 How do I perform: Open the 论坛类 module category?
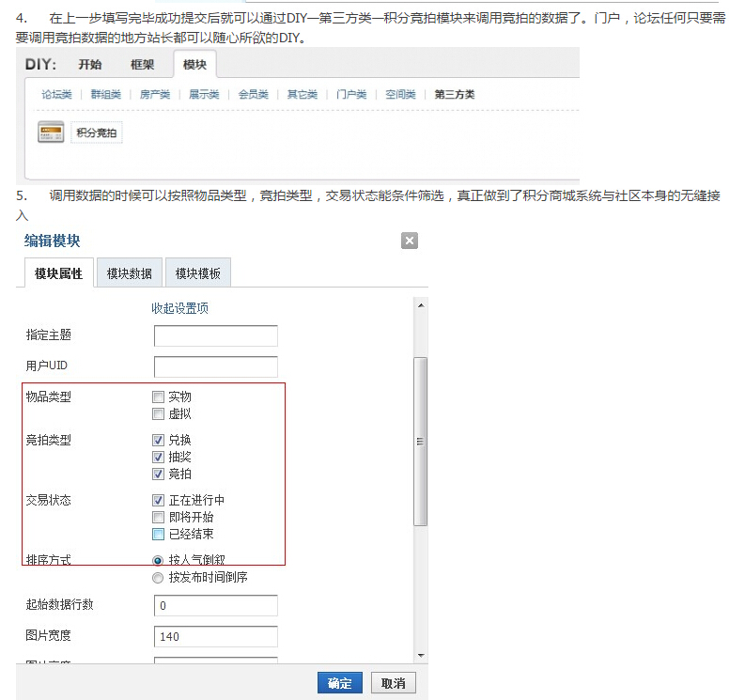click(x=56, y=94)
